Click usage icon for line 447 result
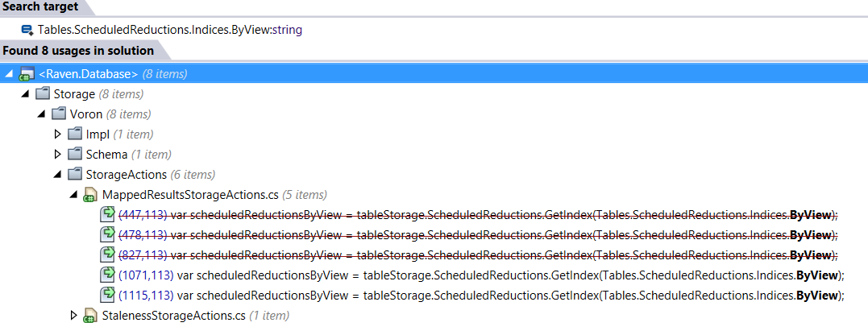 click(106, 214)
